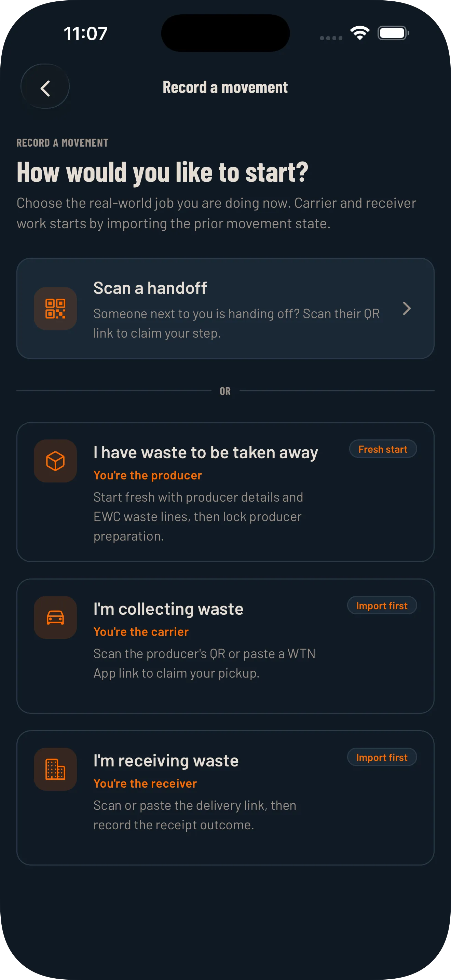Tap the battery status icon
This screenshot has height=980, width=451.
pyautogui.click(x=393, y=33)
